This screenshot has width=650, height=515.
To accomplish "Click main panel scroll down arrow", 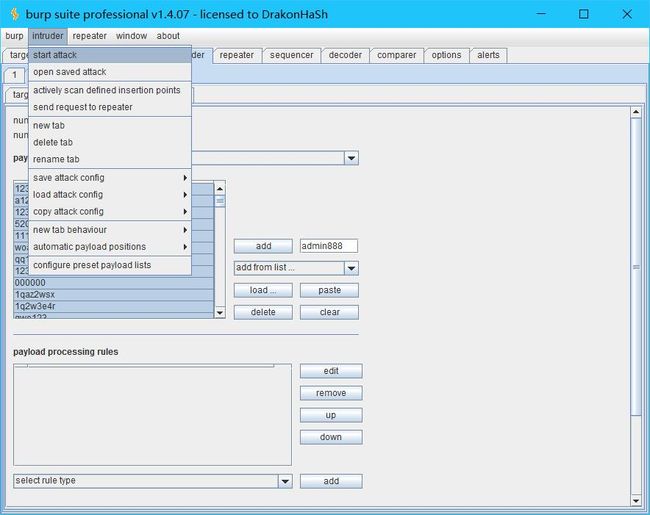I will 636,501.
